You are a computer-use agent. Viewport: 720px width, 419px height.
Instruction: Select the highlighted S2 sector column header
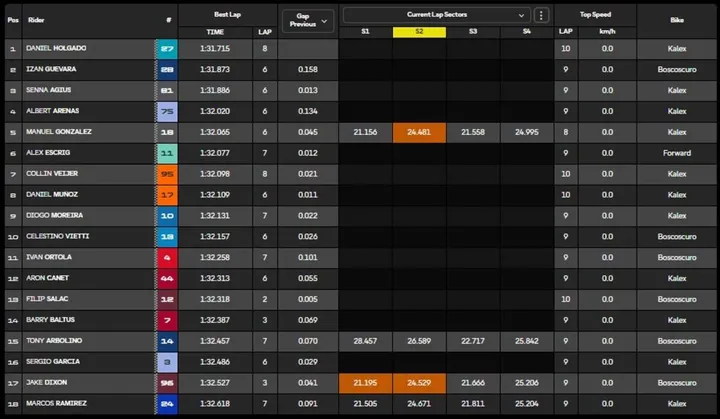(419, 32)
